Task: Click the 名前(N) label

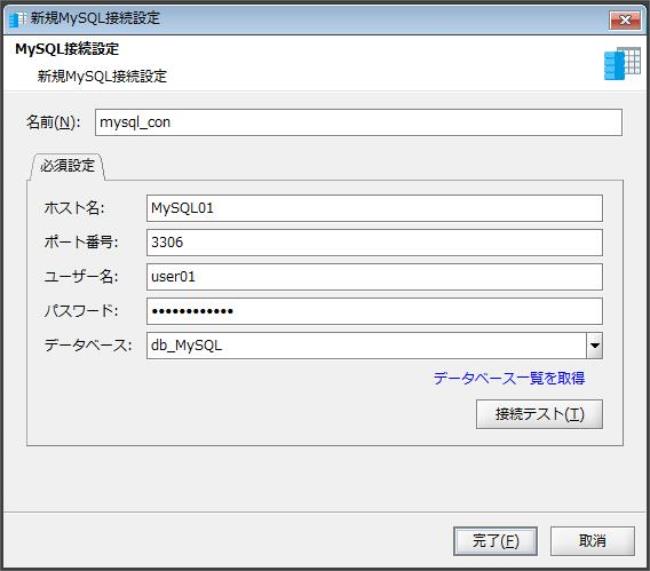Action: point(53,122)
